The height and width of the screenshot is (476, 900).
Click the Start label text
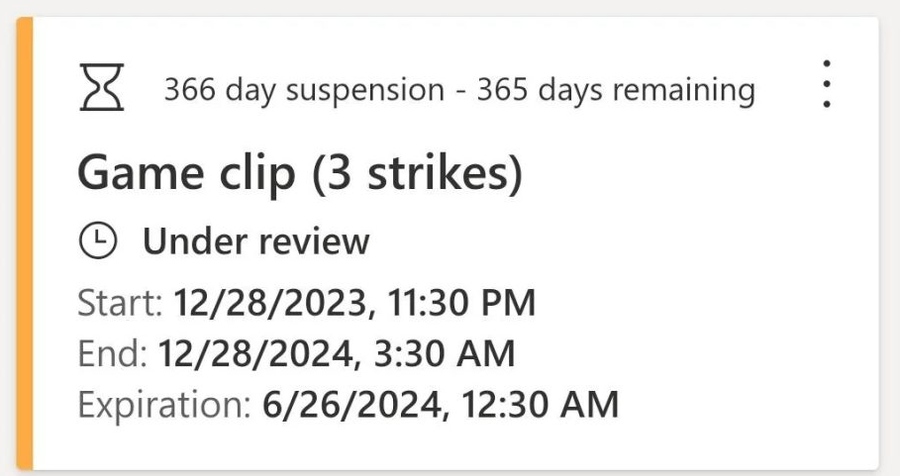[x=121, y=303]
